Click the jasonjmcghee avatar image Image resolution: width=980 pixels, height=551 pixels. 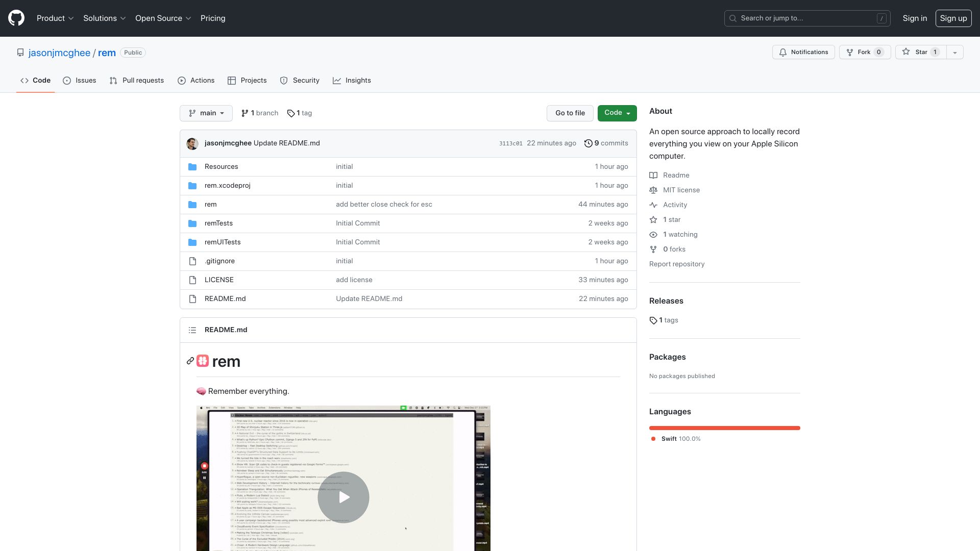pos(192,144)
